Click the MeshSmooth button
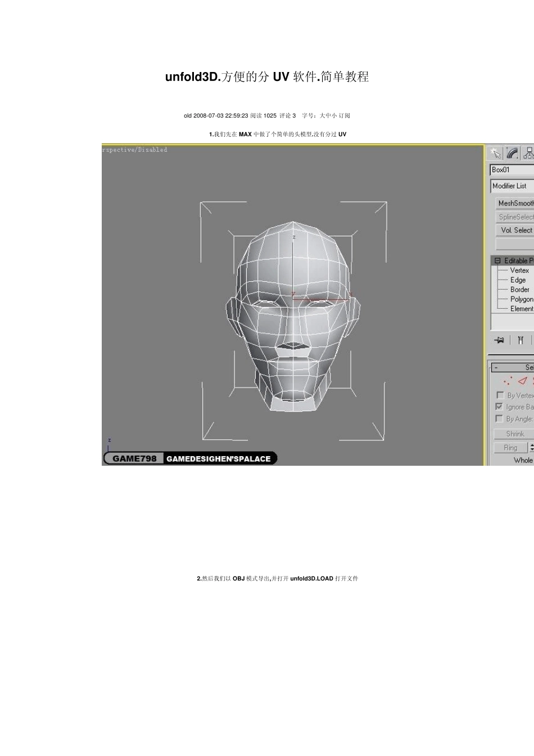The height and width of the screenshot is (756, 534). [x=515, y=203]
